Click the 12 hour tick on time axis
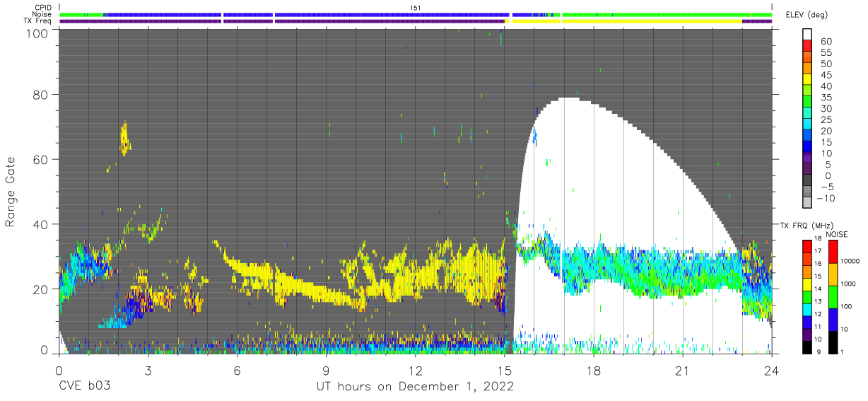 pyautogui.click(x=415, y=370)
